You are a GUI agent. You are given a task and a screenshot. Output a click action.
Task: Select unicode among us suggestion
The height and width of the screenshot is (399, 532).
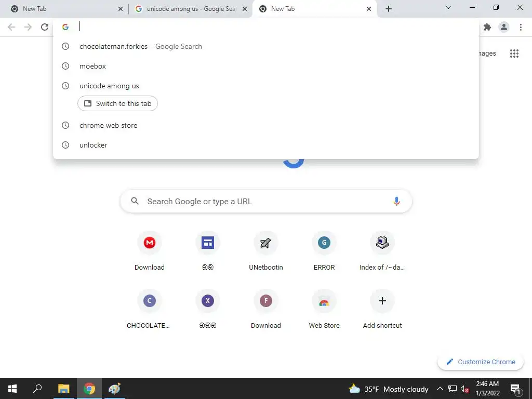(266, 86)
